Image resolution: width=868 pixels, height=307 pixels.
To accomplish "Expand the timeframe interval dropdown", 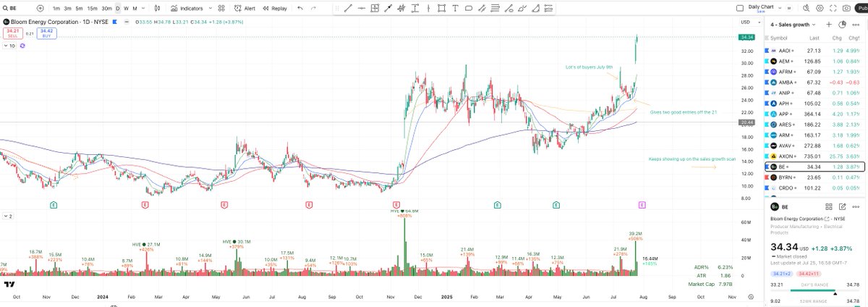I will coord(143,8).
